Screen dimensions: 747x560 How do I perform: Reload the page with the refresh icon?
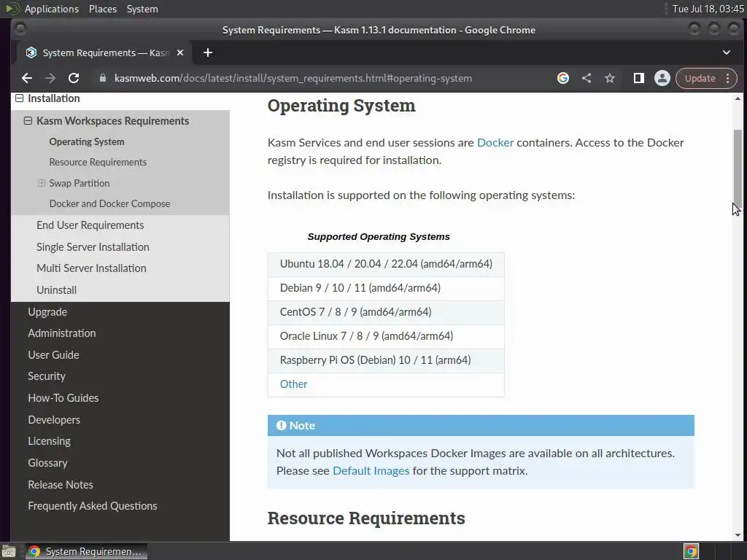74,78
